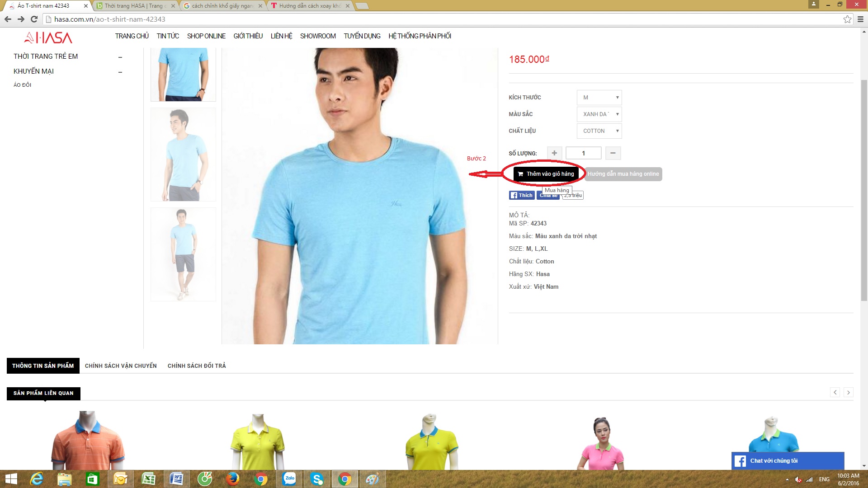Open Hướng dẫn mua hàng online

[623, 174]
